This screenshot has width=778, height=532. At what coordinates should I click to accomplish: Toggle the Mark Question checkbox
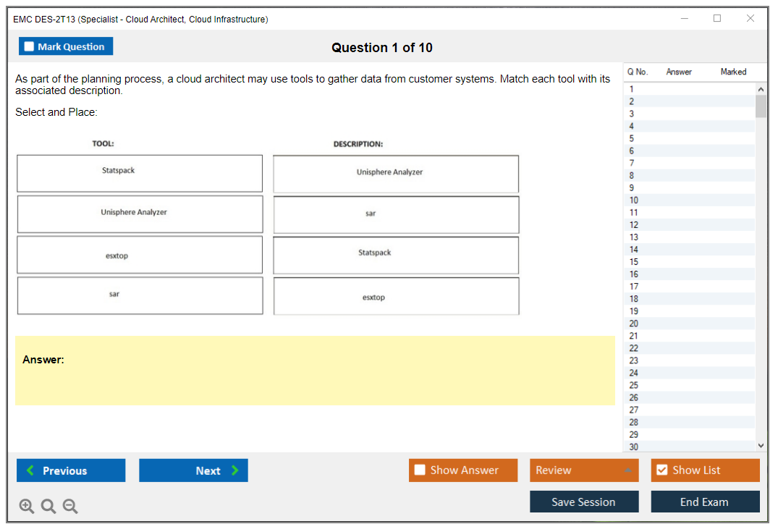pos(30,47)
